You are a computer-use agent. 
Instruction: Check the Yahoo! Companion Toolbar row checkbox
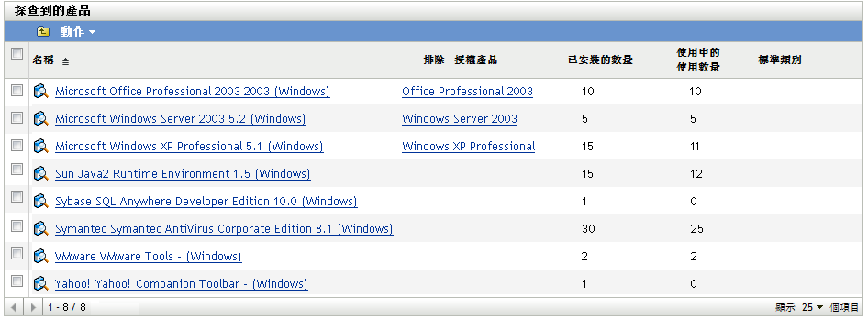click(17, 280)
